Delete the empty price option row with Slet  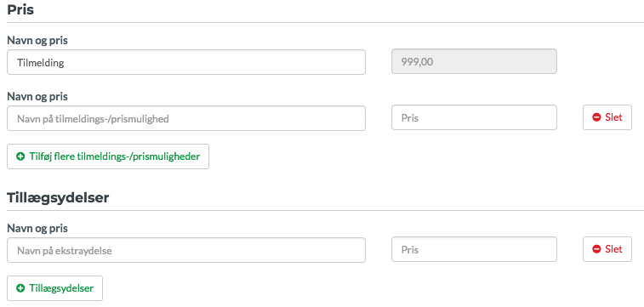coord(607,117)
